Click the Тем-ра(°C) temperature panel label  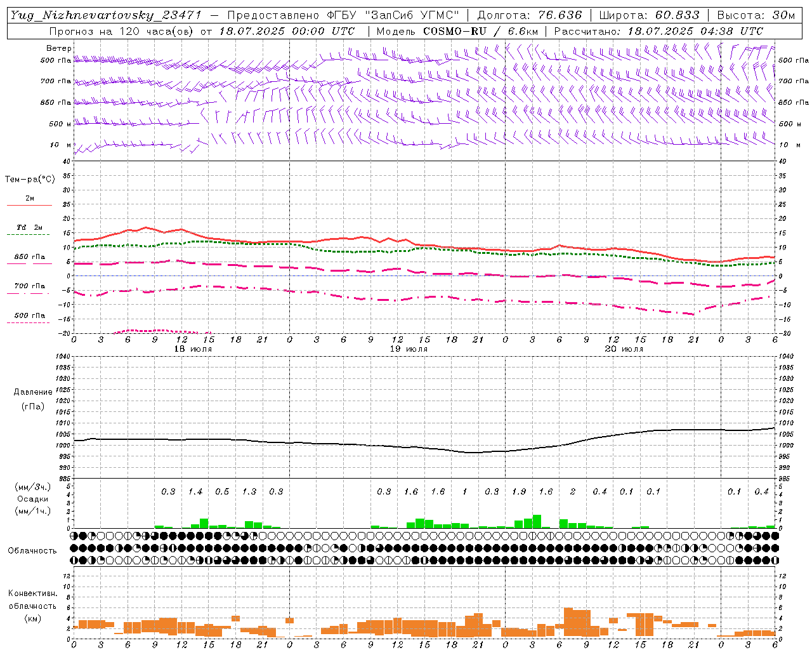click(x=30, y=180)
